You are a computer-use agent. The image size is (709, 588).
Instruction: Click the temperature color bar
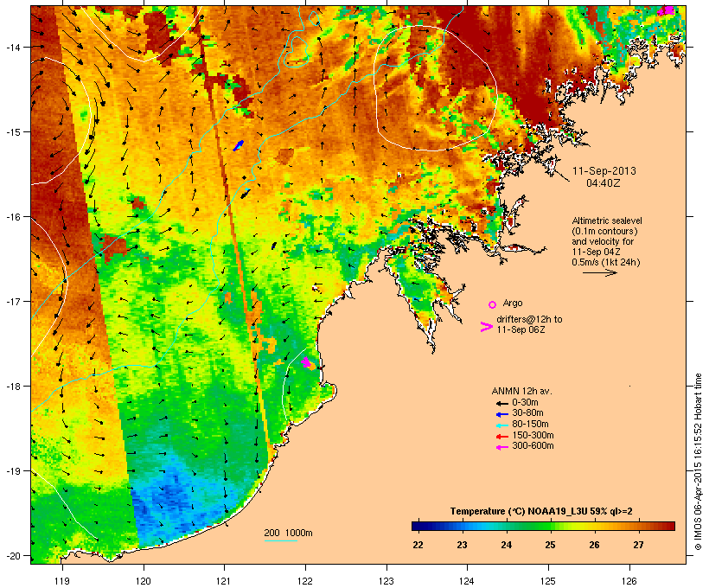(x=543, y=526)
